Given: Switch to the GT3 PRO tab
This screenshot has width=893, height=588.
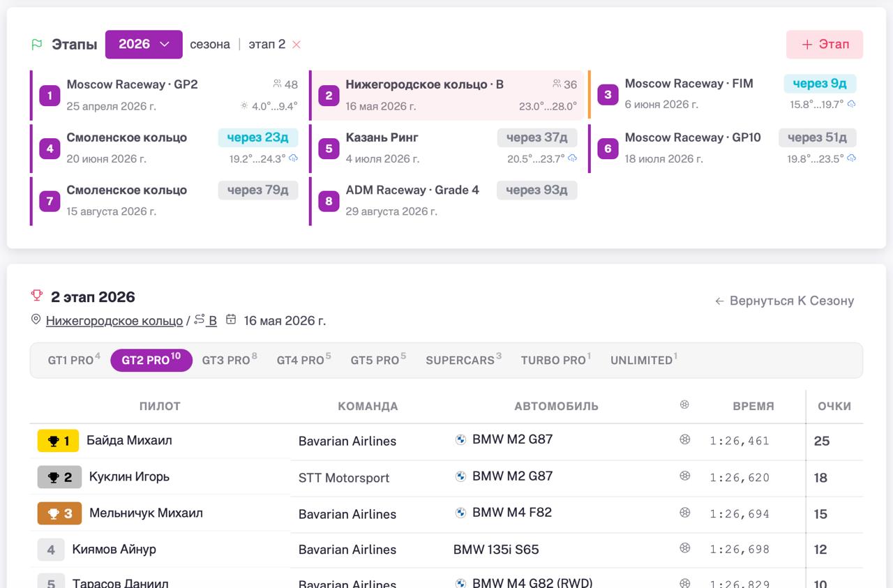Looking at the screenshot, I should [230, 360].
